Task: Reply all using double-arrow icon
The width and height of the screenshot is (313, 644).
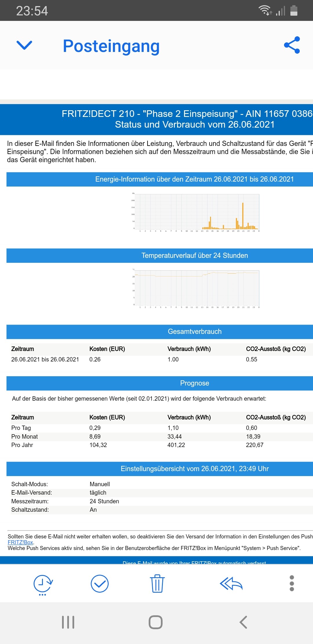Action: 231,584
